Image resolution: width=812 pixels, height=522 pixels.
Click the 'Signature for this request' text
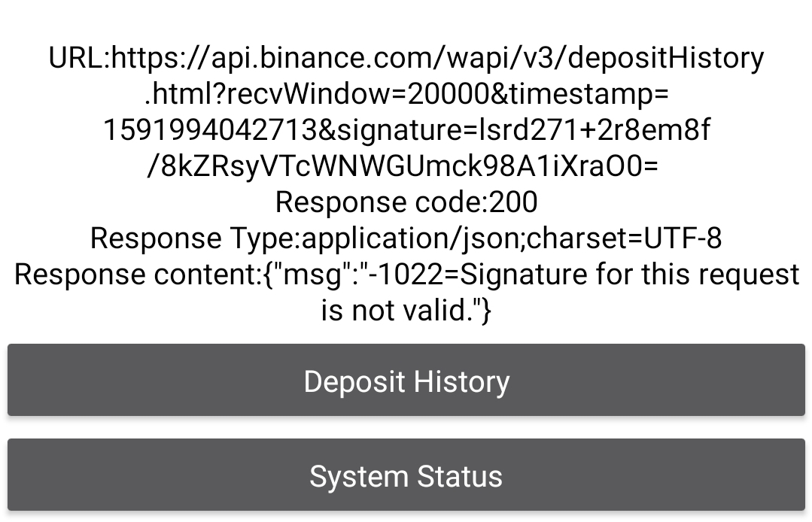(630, 275)
